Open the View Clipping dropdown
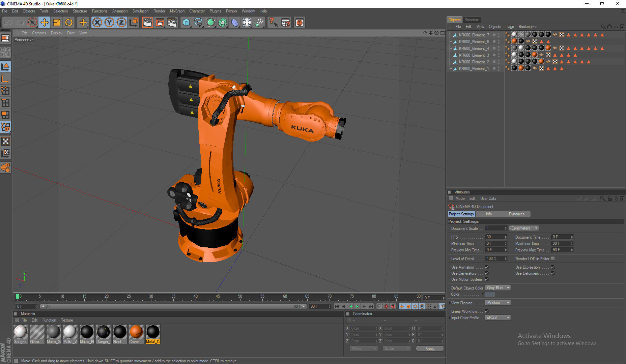Image resolution: width=626 pixels, height=364 pixels. point(498,303)
